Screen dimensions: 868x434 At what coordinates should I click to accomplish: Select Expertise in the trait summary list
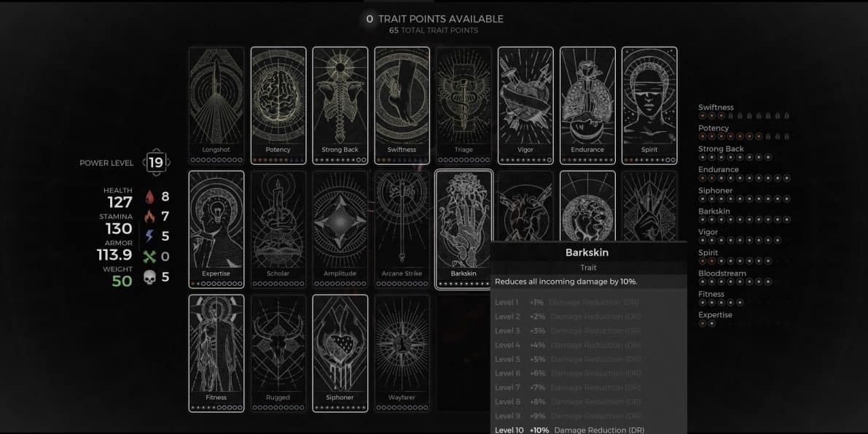click(x=715, y=315)
